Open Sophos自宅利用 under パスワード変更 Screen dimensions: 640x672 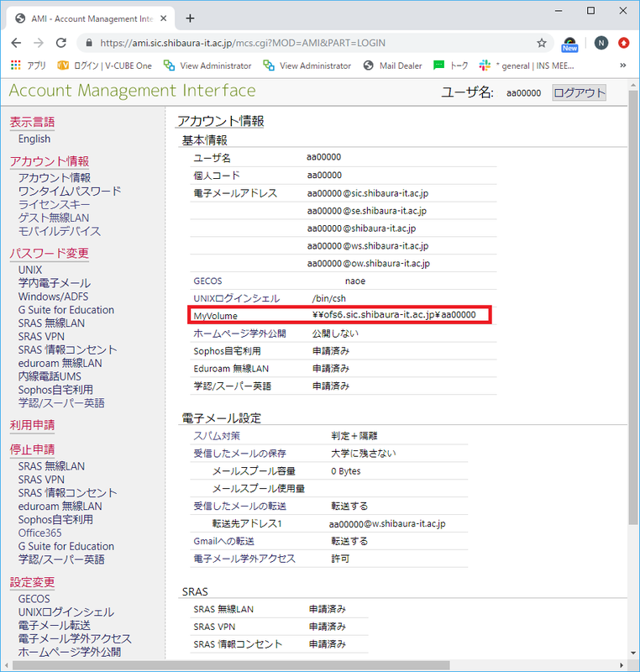[55, 390]
